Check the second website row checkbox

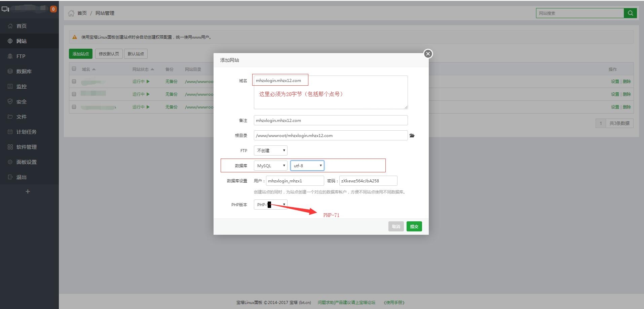point(74,94)
